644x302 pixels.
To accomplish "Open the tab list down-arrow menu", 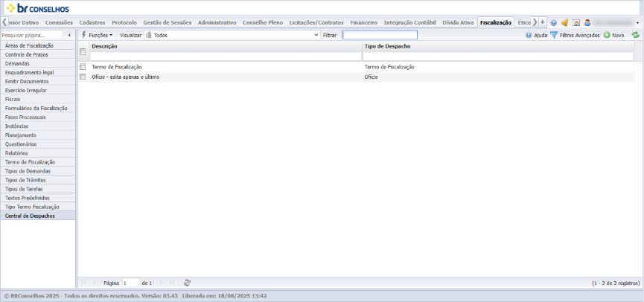I will point(543,22).
